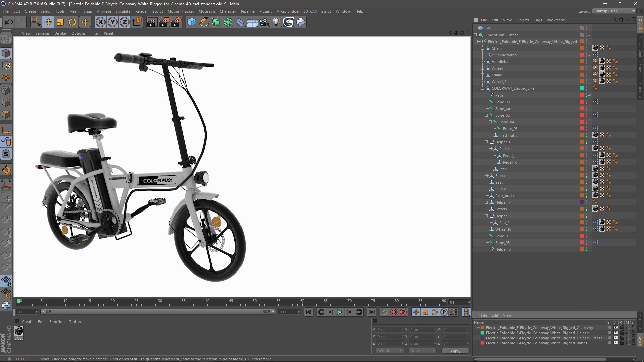Open the spline pen tool
This screenshot has height=362, width=644.
coord(204,22)
